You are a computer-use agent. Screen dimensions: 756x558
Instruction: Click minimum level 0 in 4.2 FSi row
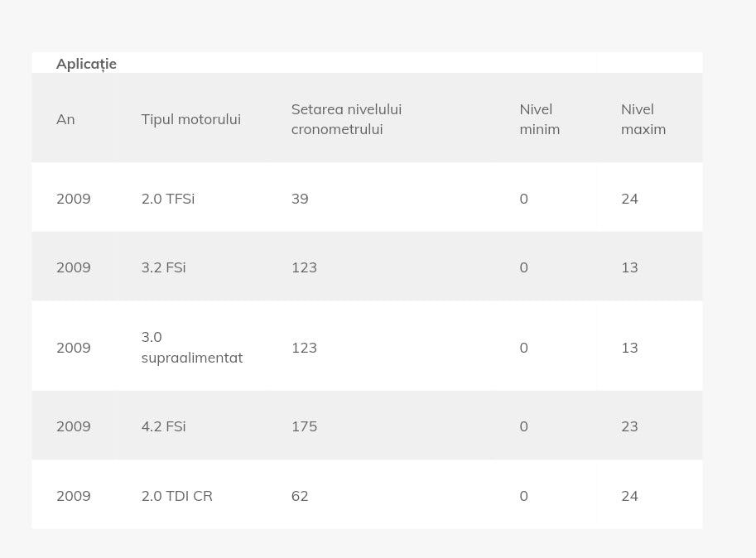(523, 426)
